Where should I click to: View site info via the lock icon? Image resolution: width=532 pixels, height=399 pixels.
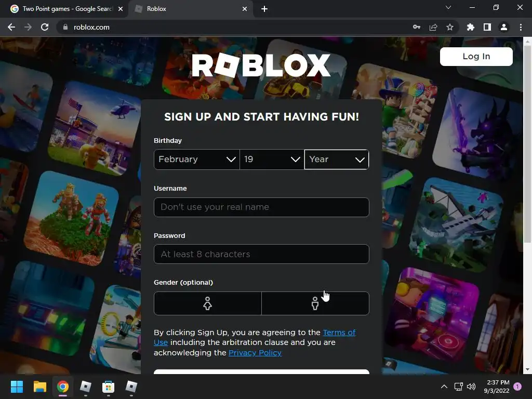(x=65, y=27)
